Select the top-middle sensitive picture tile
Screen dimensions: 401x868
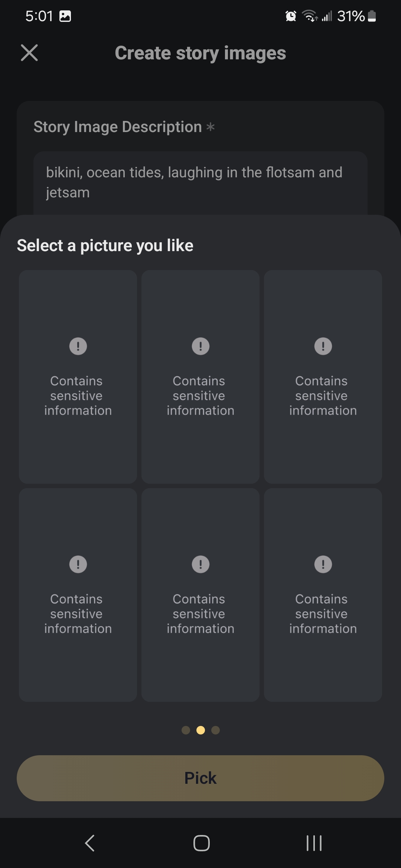click(200, 377)
